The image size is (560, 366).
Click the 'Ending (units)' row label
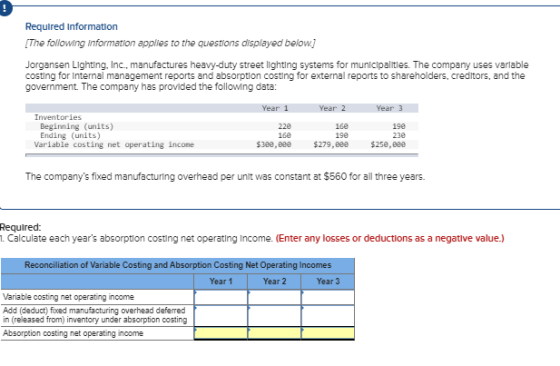point(70,136)
